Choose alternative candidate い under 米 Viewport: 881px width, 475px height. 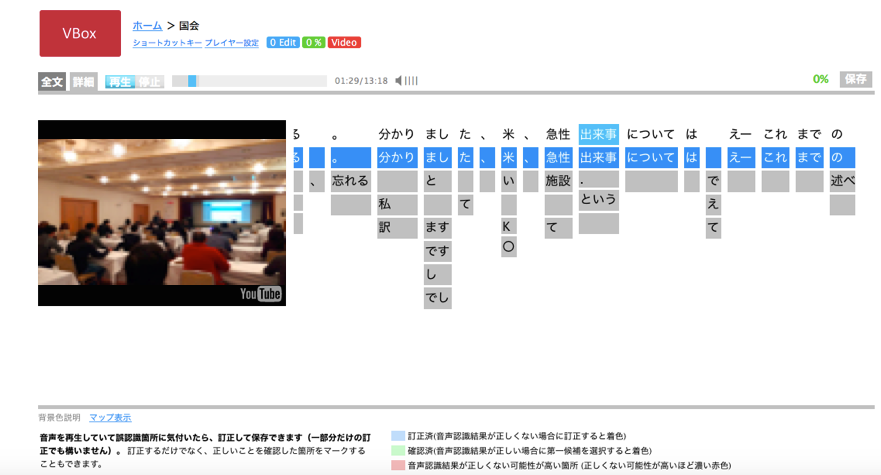[508, 181]
